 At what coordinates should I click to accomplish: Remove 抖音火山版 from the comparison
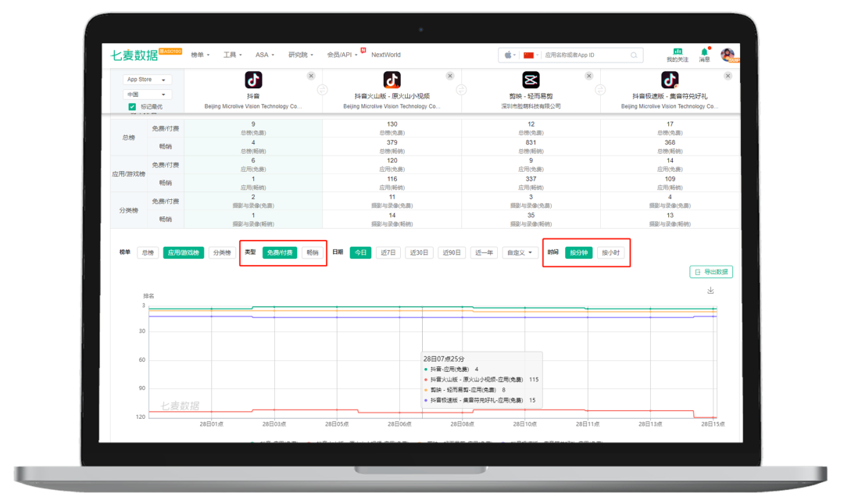(x=450, y=76)
